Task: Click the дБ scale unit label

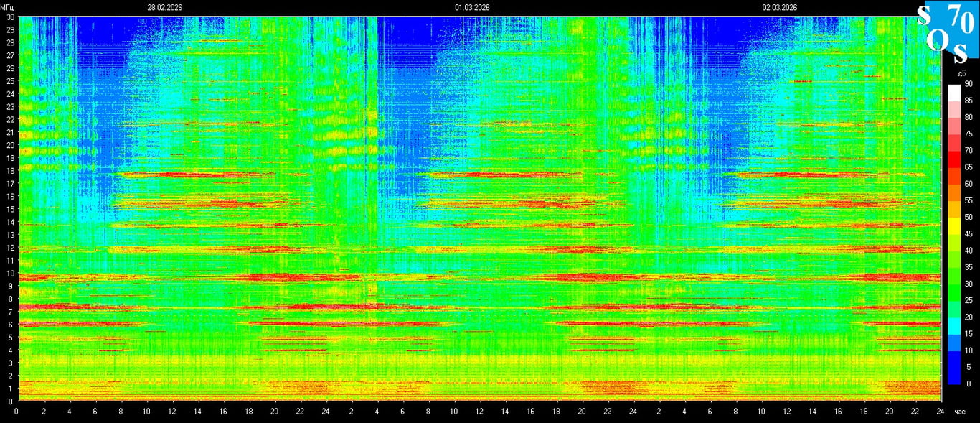Action: tap(960, 73)
